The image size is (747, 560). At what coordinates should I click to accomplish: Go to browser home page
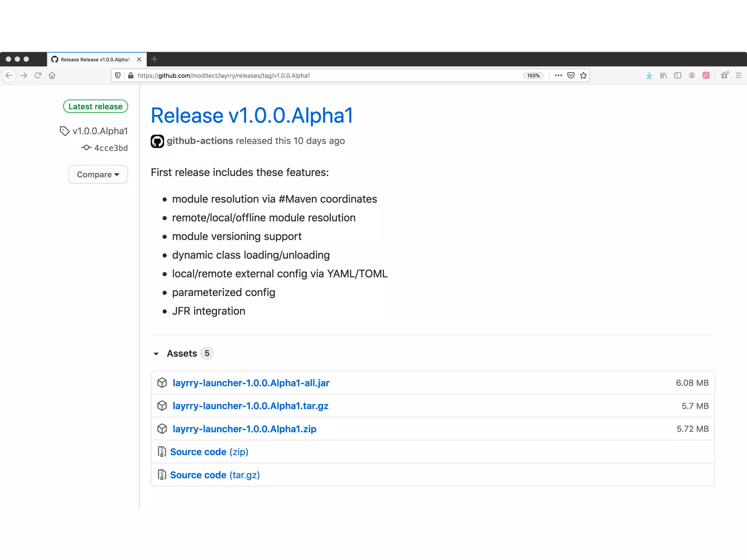tap(52, 75)
